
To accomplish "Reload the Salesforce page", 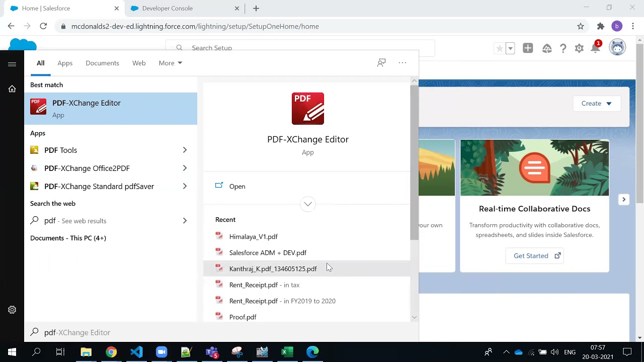I will pos(43,26).
